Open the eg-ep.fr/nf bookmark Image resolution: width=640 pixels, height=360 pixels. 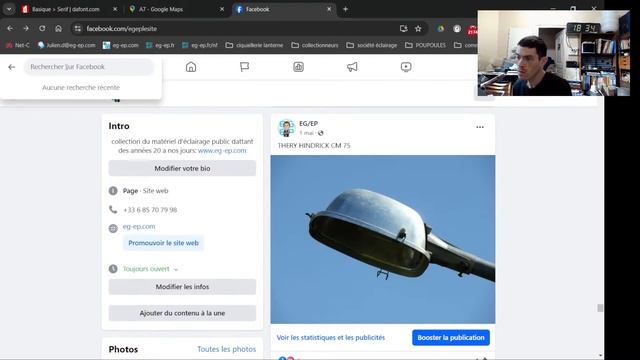(200, 45)
